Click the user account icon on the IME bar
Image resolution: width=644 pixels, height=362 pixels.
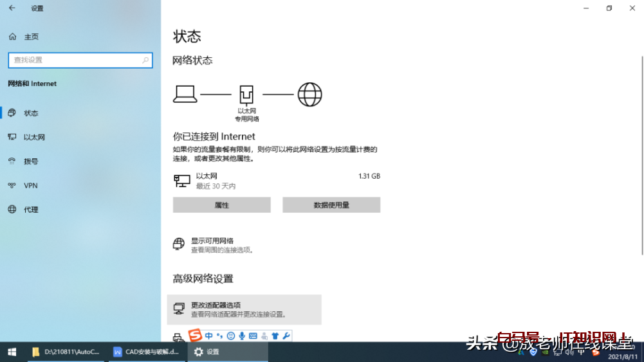[264, 336]
